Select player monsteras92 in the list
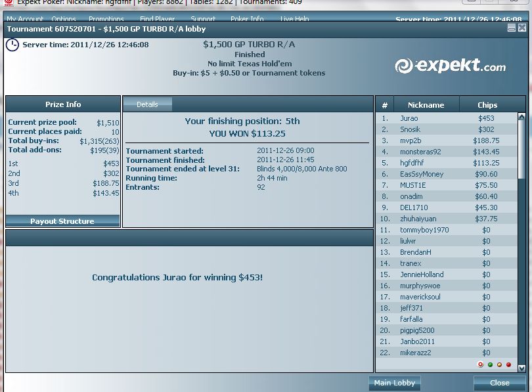 click(447, 152)
